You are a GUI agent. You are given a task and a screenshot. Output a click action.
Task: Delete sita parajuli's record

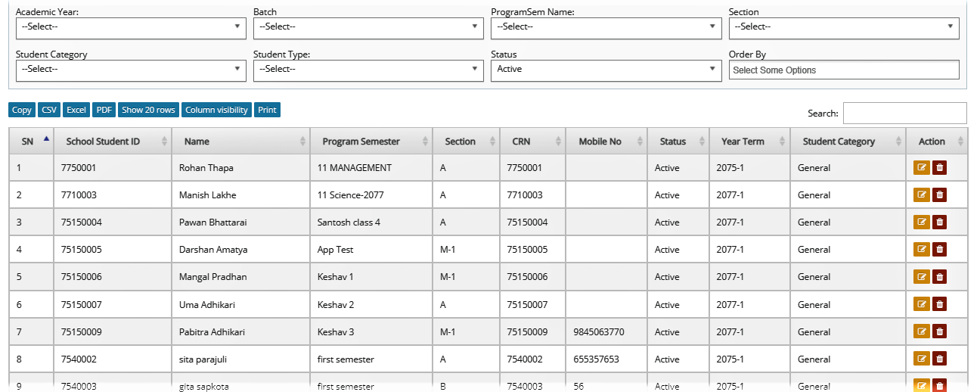[x=939, y=359]
